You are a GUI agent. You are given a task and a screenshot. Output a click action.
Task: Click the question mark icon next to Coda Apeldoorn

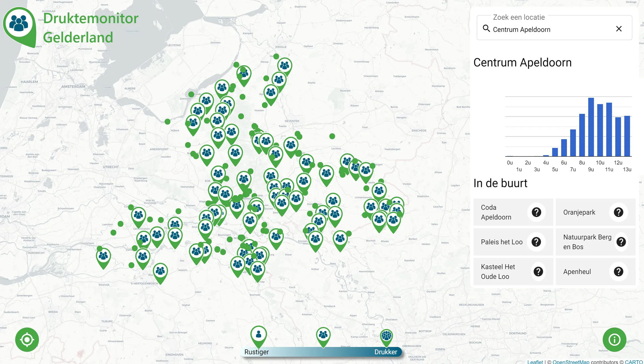[536, 212]
